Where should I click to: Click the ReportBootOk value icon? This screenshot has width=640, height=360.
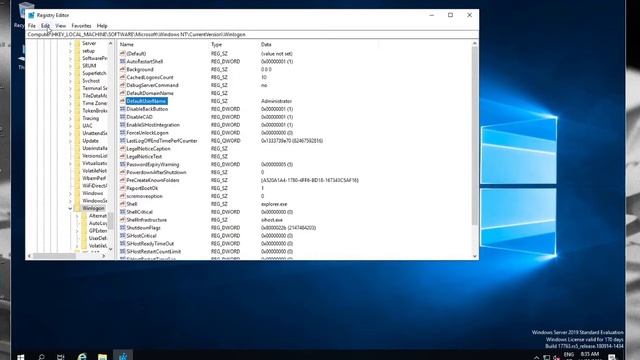tap(122, 188)
